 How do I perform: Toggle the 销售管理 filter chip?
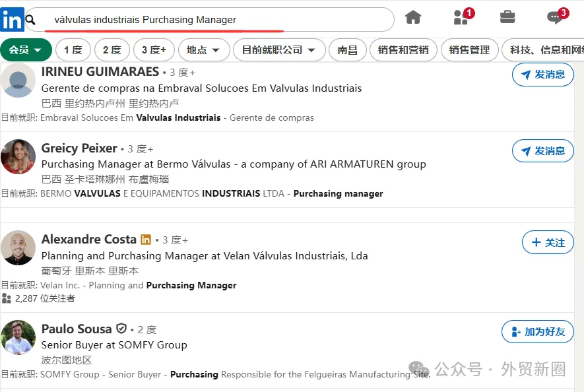[469, 50]
